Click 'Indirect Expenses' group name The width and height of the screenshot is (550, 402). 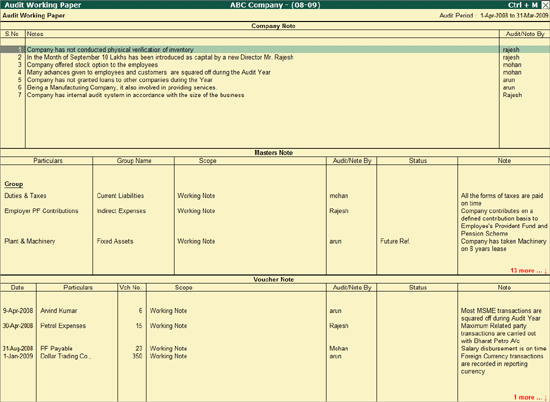click(121, 211)
